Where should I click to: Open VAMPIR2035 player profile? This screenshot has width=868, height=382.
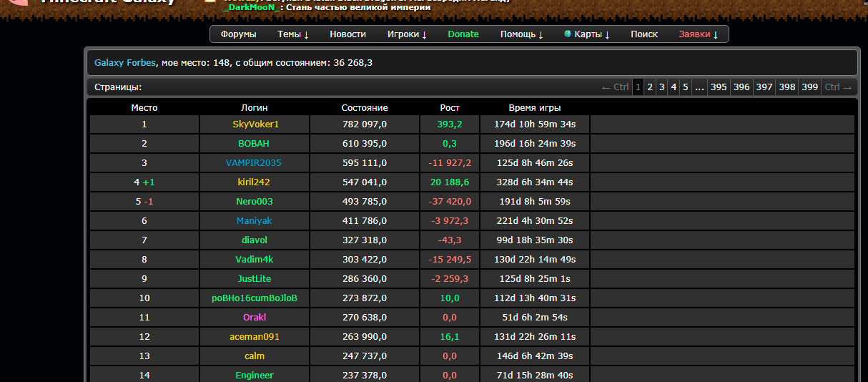(x=253, y=163)
